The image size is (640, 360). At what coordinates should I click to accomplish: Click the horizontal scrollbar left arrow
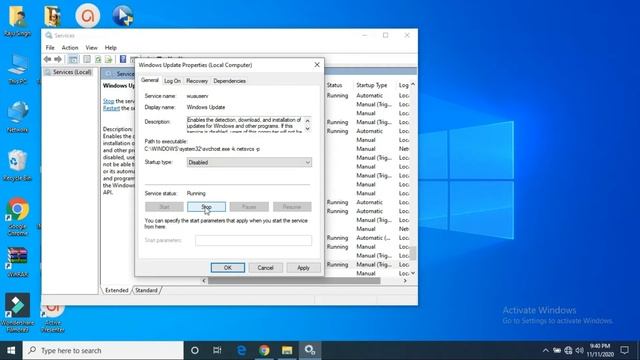coord(204,281)
